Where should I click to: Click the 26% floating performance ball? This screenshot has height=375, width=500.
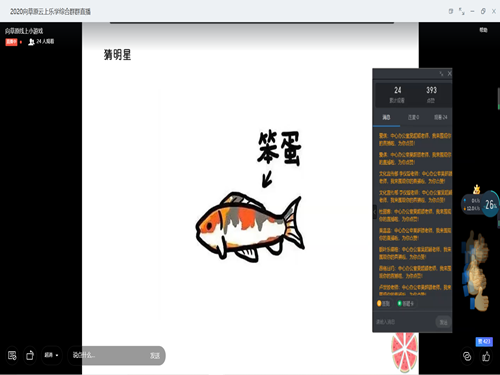point(490,204)
